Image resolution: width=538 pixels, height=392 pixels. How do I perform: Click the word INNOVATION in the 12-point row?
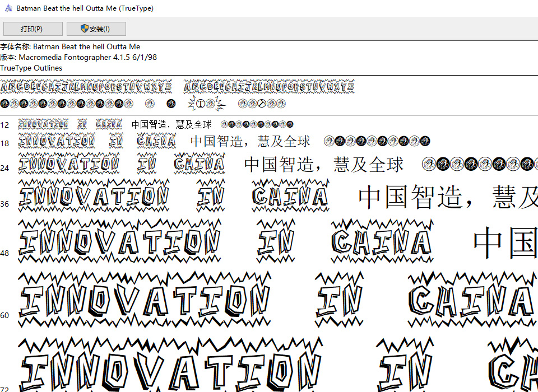(x=43, y=124)
